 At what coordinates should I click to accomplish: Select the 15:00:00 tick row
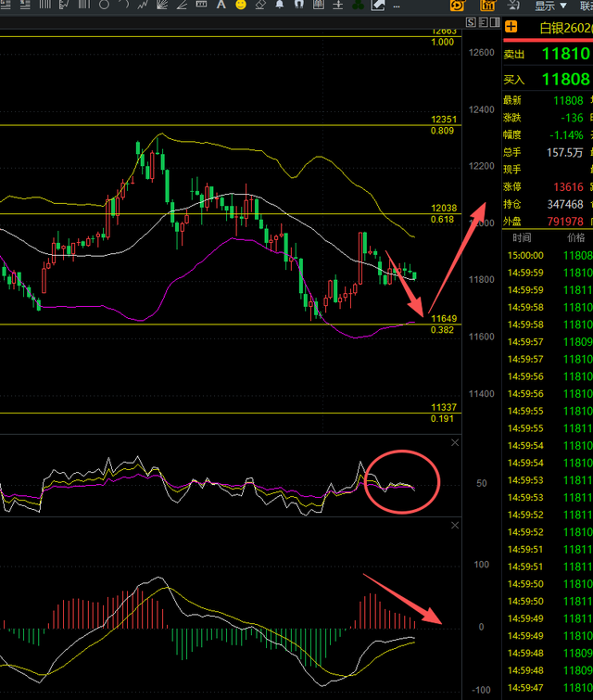548,255
